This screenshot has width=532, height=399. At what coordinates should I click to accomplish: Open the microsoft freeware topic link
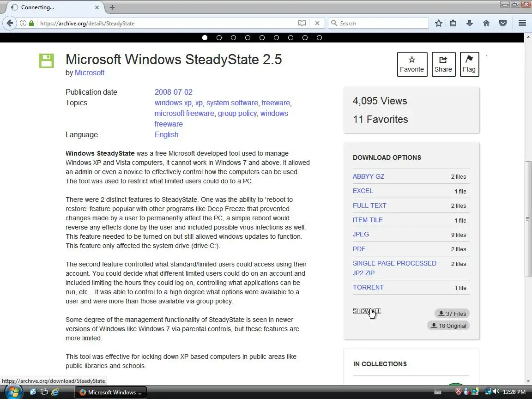click(184, 113)
